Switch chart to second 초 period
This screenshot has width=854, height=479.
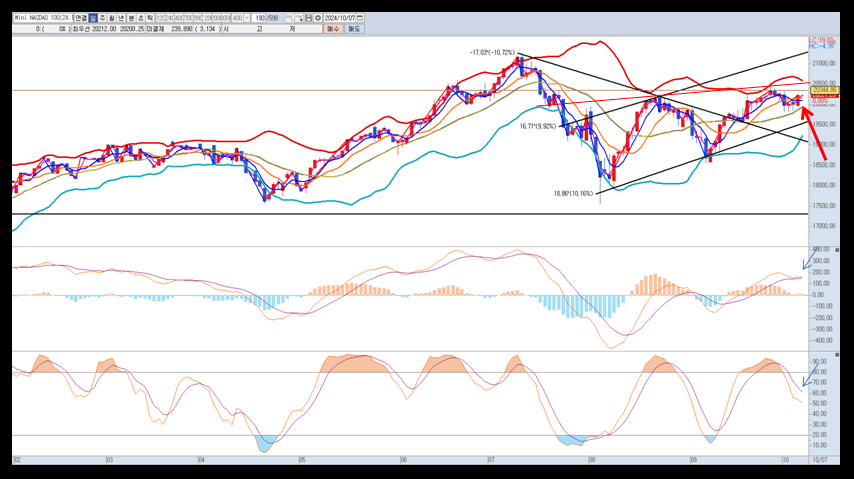tap(141, 18)
